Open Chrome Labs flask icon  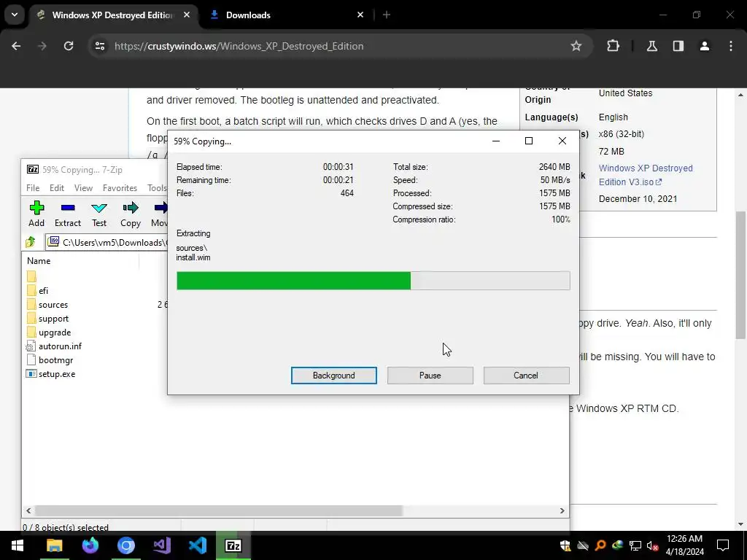tap(651, 46)
